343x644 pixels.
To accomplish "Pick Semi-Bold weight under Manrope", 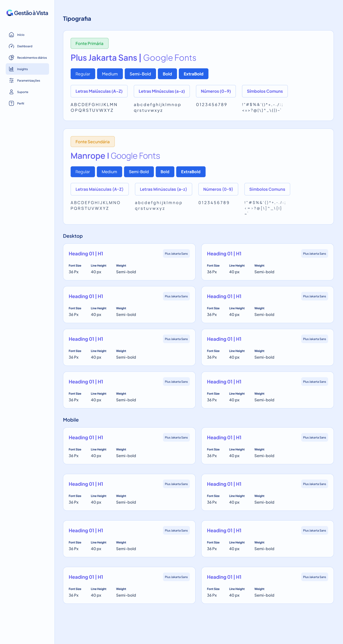I will (x=139, y=172).
